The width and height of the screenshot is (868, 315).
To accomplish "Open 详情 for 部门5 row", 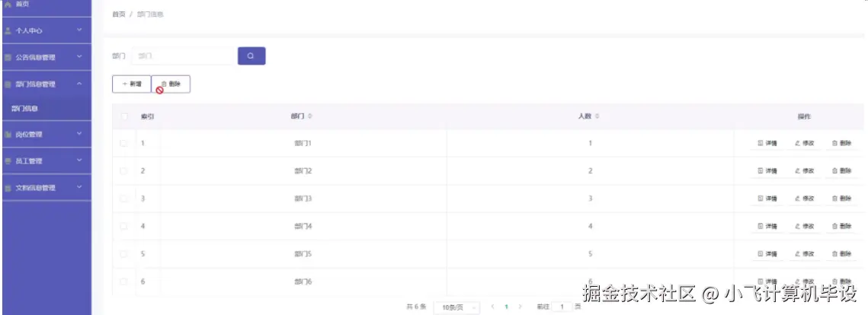I will tap(767, 253).
